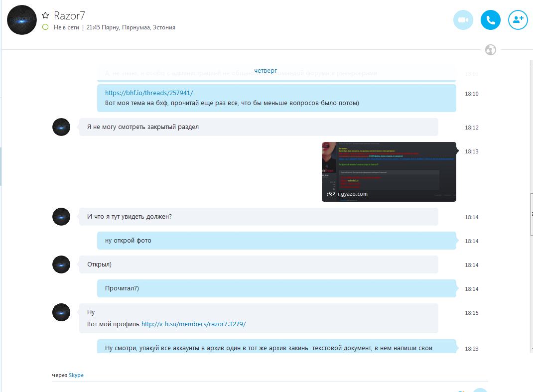Open the i.gyazo.com image preview
Image resolution: width=533 pixels, height=392 pixels.
(x=389, y=172)
